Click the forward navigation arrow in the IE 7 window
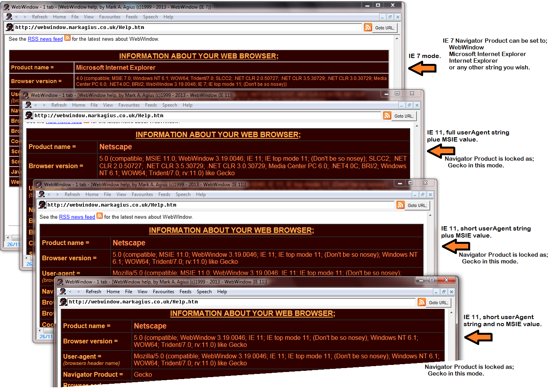549x392 pixels. (25, 17)
